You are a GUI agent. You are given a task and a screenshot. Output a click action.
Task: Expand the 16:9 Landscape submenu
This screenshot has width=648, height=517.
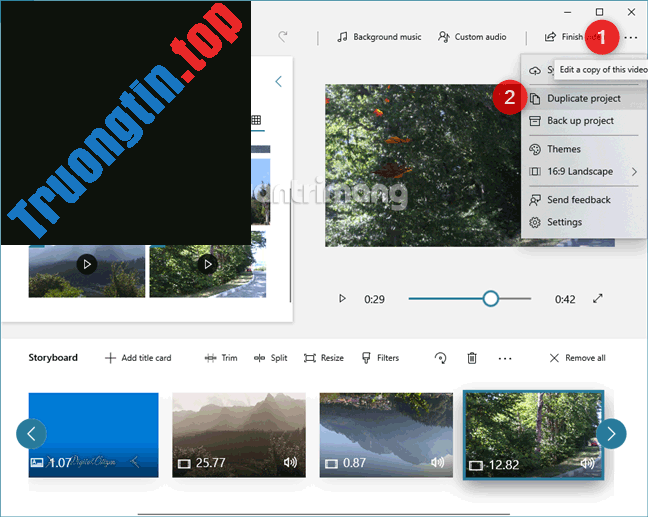[584, 171]
